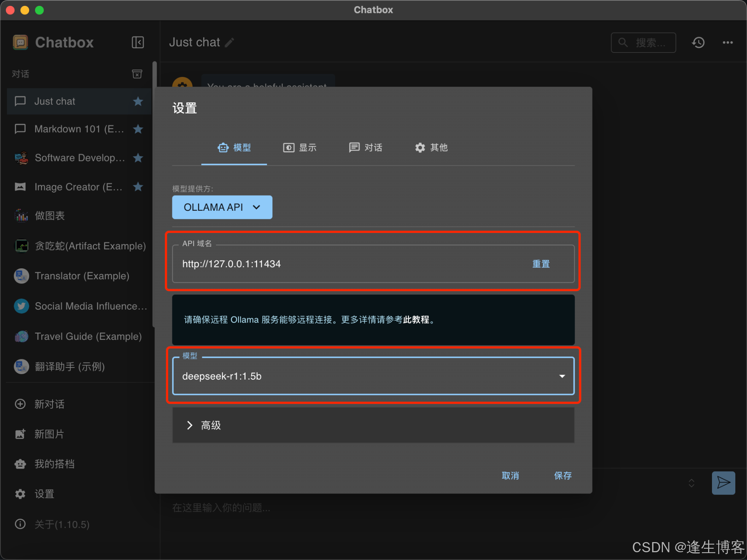Click the 保存 save button
Screen dimensions: 747x560
point(563,476)
